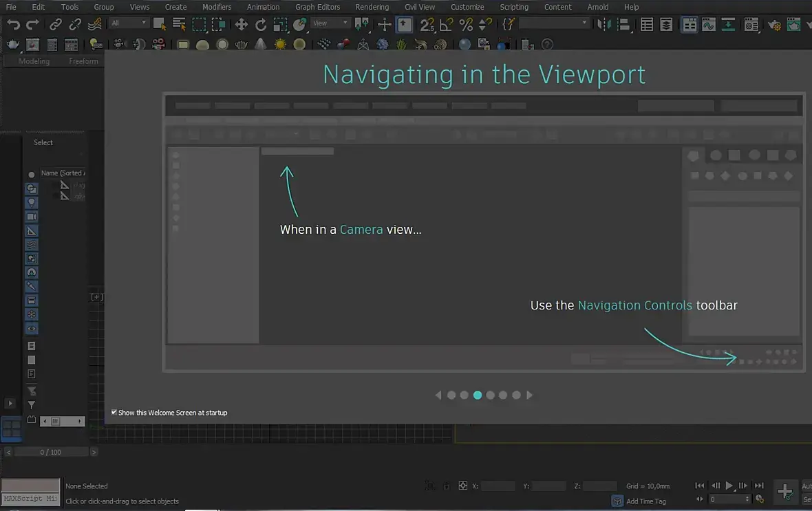Open the Scripting menu

coord(514,7)
